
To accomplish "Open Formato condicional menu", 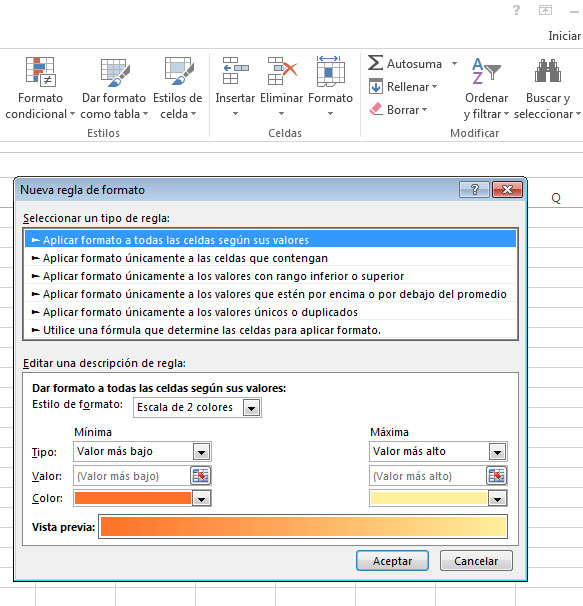I will click(x=40, y=88).
